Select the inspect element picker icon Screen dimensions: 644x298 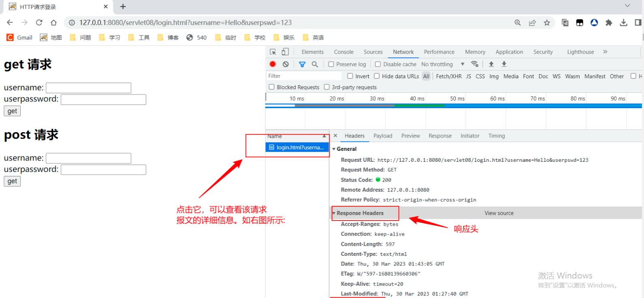click(x=273, y=52)
